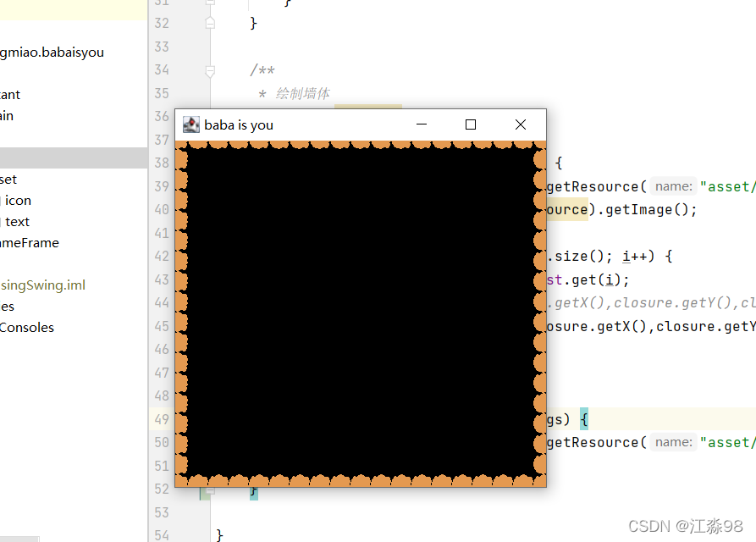Minimize the baba is you window
This screenshot has width=756, height=542.
[x=422, y=124]
